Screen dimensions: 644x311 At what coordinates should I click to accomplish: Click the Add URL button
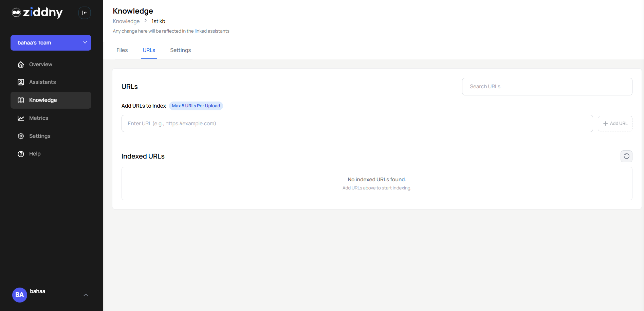(x=615, y=123)
